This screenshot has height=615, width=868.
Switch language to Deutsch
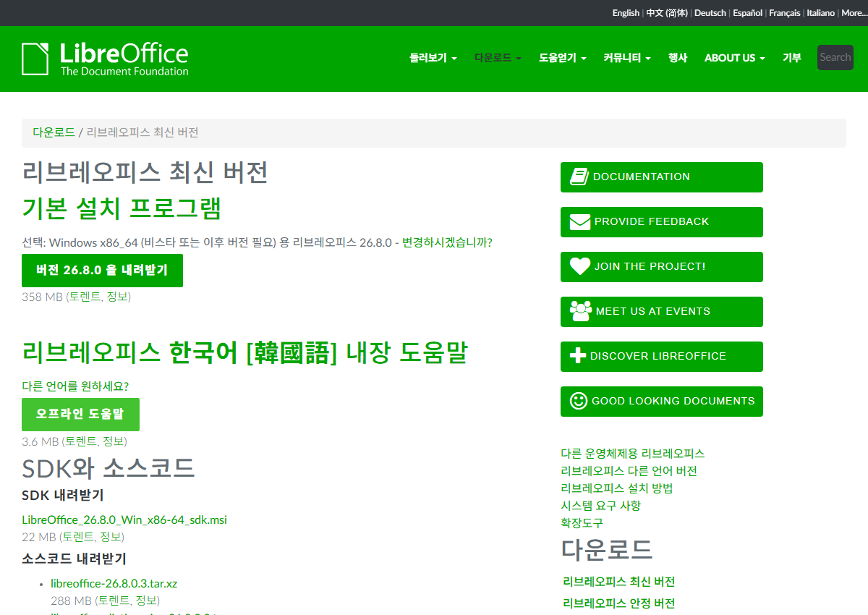click(x=710, y=13)
